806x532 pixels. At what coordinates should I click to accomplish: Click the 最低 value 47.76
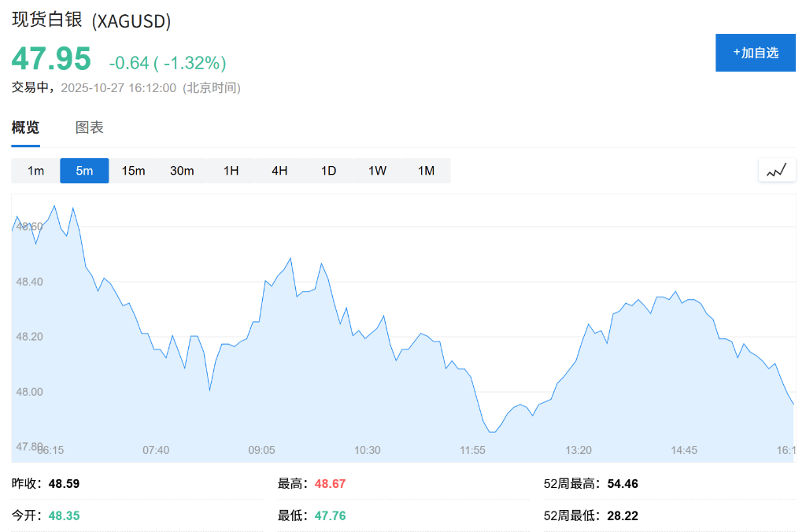coord(330,516)
